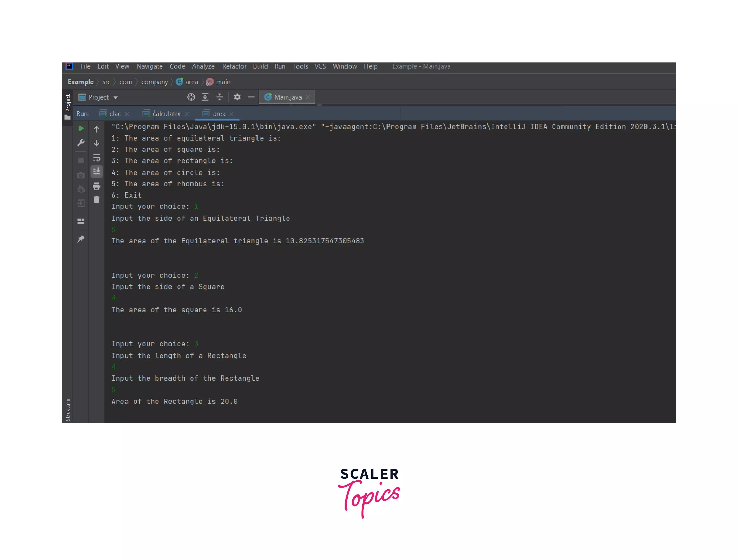The image size is (738, 560).
Task: Locate the opened file using the crosshair icon
Action: [191, 97]
